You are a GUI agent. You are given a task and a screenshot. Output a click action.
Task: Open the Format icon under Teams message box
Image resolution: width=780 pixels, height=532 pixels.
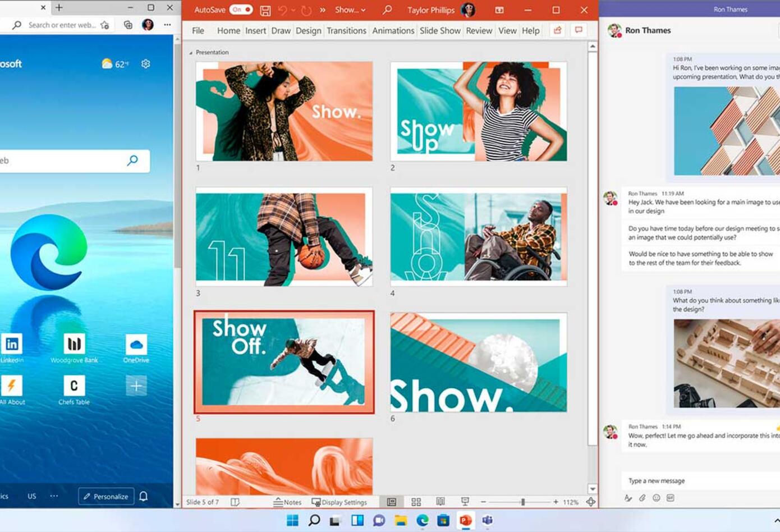628,498
